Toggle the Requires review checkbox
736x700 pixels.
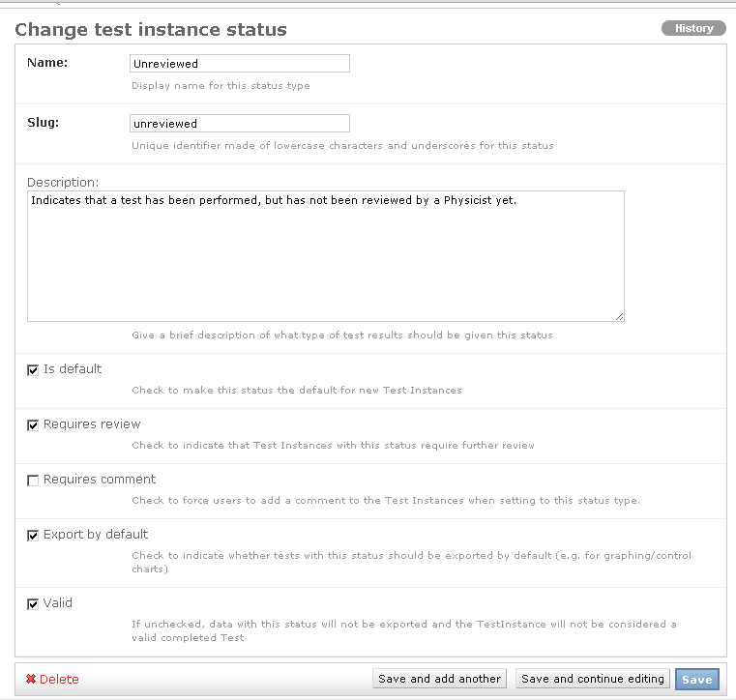coord(33,425)
